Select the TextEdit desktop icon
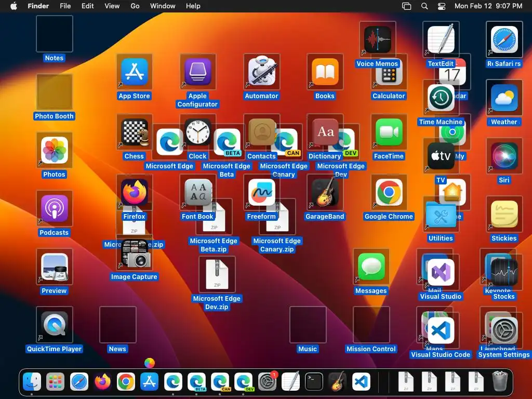This screenshot has height=399, width=532. pyautogui.click(x=441, y=39)
